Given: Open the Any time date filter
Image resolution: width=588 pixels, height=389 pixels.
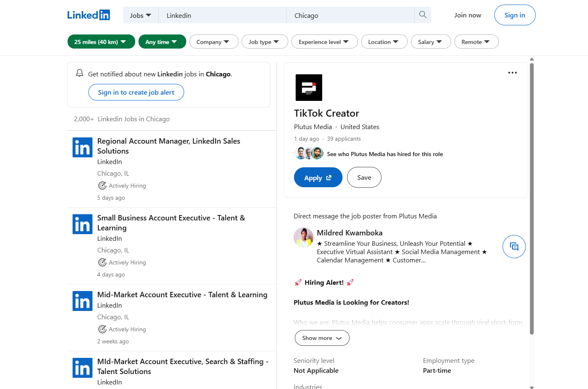Looking at the screenshot, I should click(x=162, y=42).
